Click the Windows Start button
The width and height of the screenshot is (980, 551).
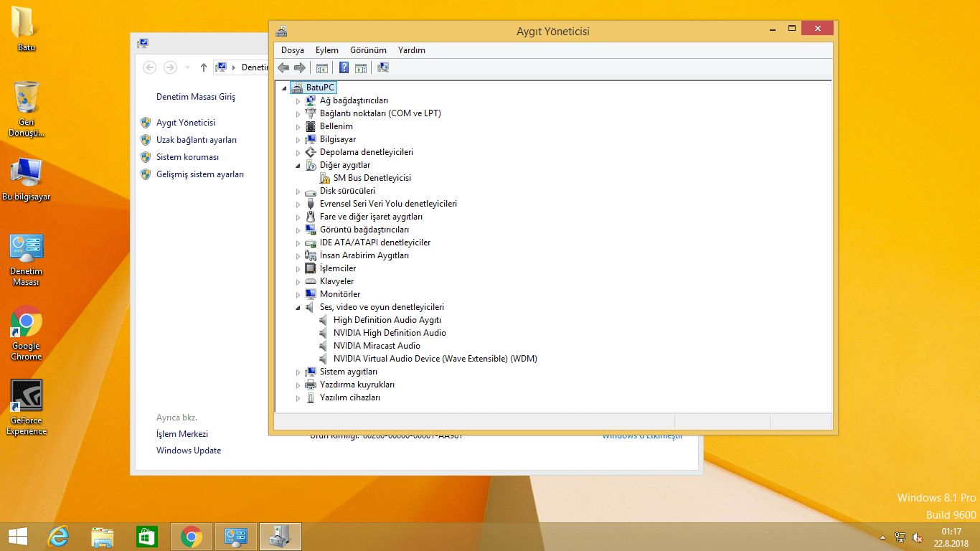tap(17, 537)
